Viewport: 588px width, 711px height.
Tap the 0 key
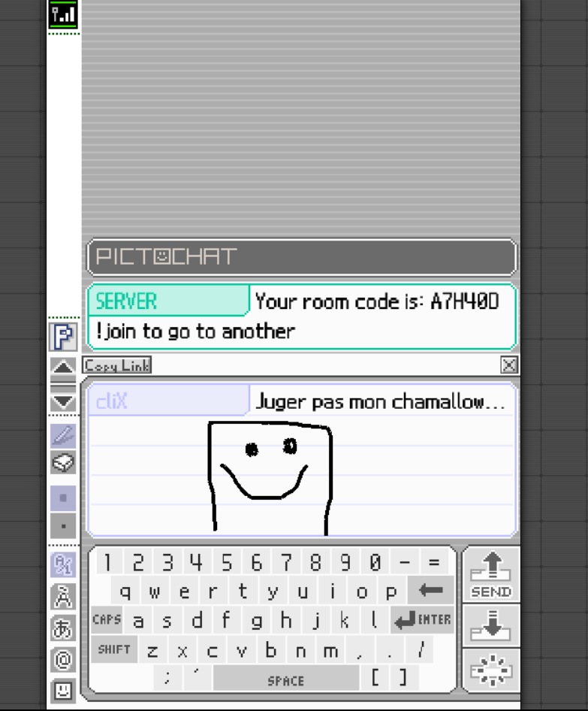click(x=375, y=562)
